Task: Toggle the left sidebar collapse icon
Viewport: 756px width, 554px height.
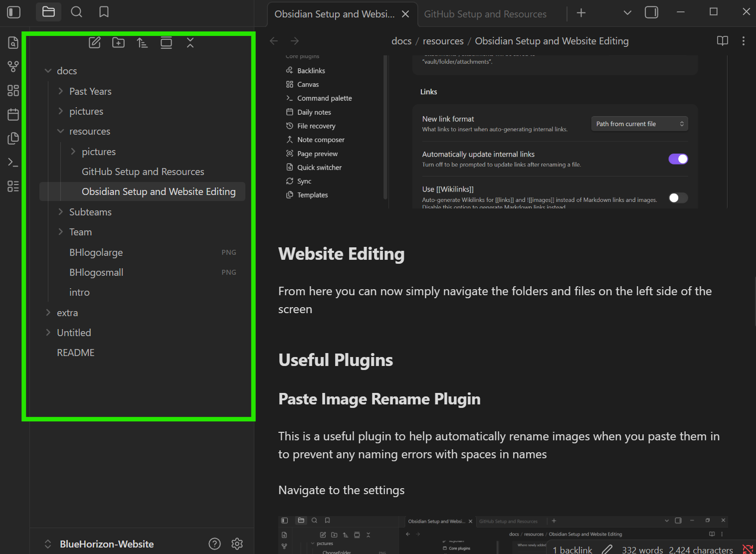Action: pyautogui.click(x=14, y=12)
